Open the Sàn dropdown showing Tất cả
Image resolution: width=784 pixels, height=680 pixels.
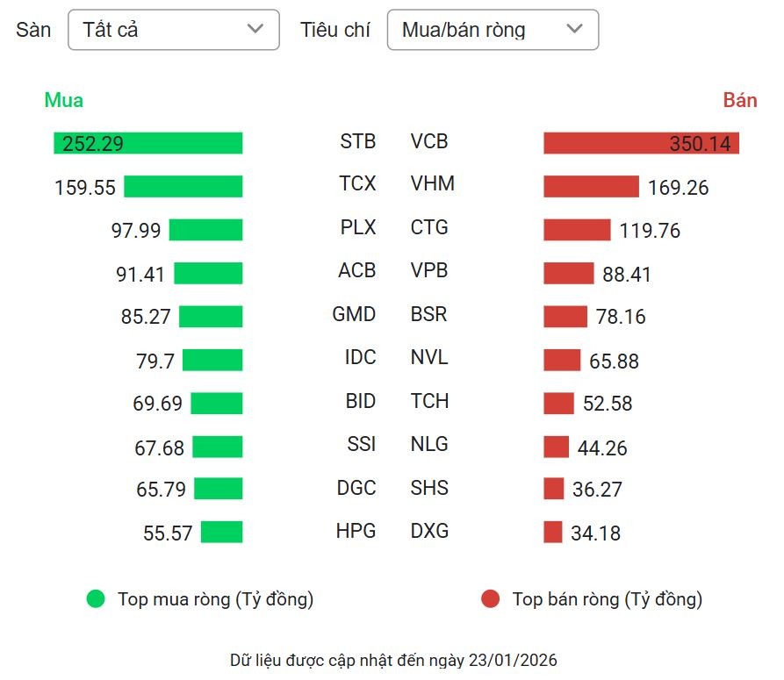[x=173, y=29]
